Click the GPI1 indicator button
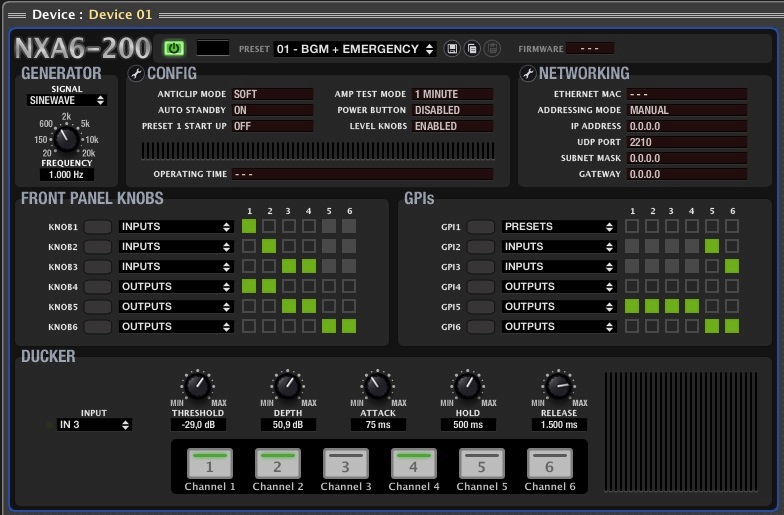The width and height of the screenshot is (784, 515). (x=481, y=227)
